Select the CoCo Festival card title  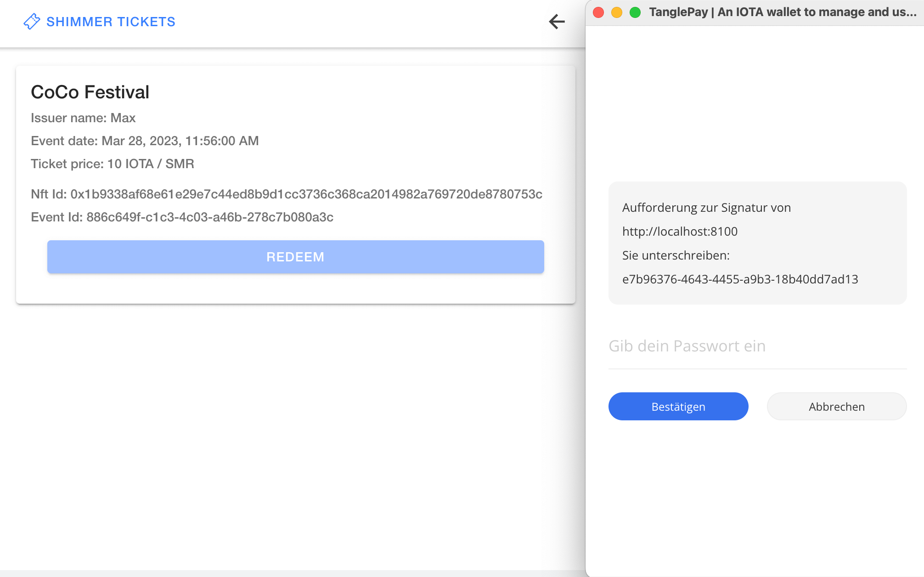pos(90,92)
